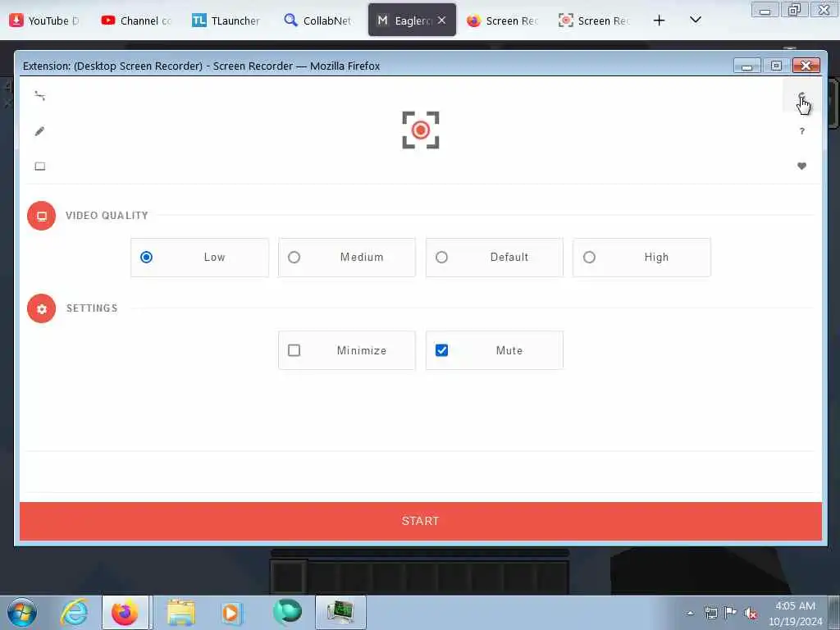Switch to second Screen Recorder tab with record icon
The image size is (840, 630).
pyautogui.click(x=594, y=21)
